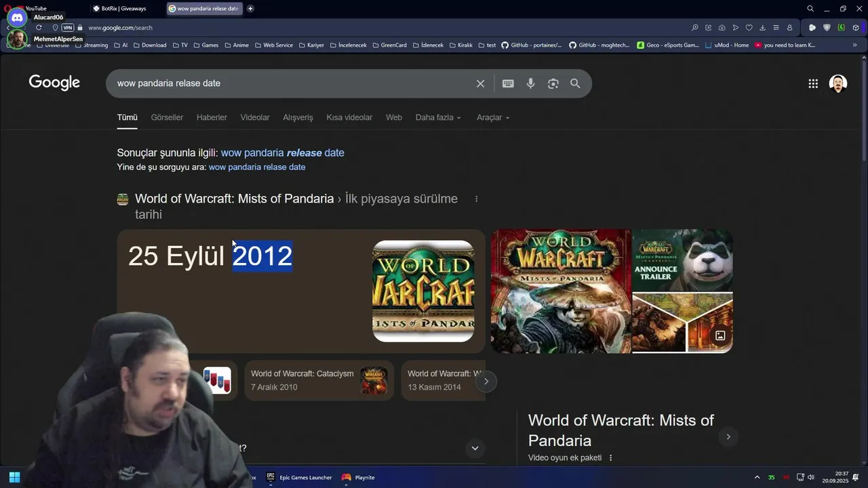Open the volume control in tray
The image size is (868, 488).
click(811, 477)
